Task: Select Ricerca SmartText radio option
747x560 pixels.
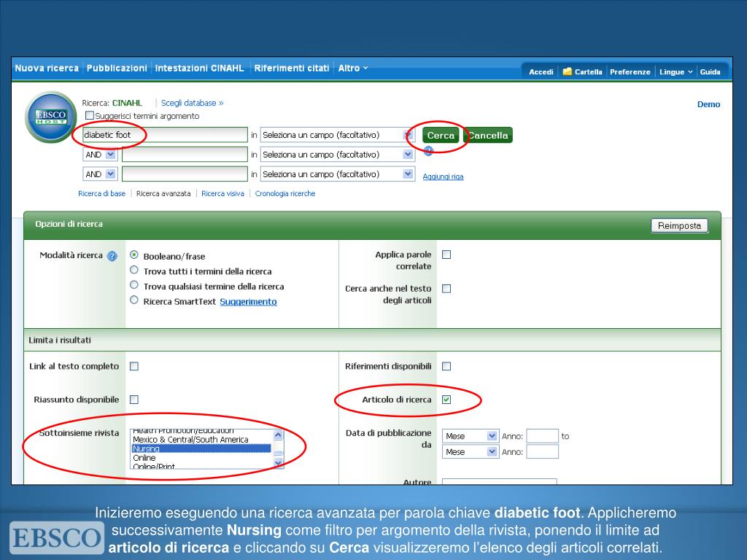Action: click(x=134, y=300)
